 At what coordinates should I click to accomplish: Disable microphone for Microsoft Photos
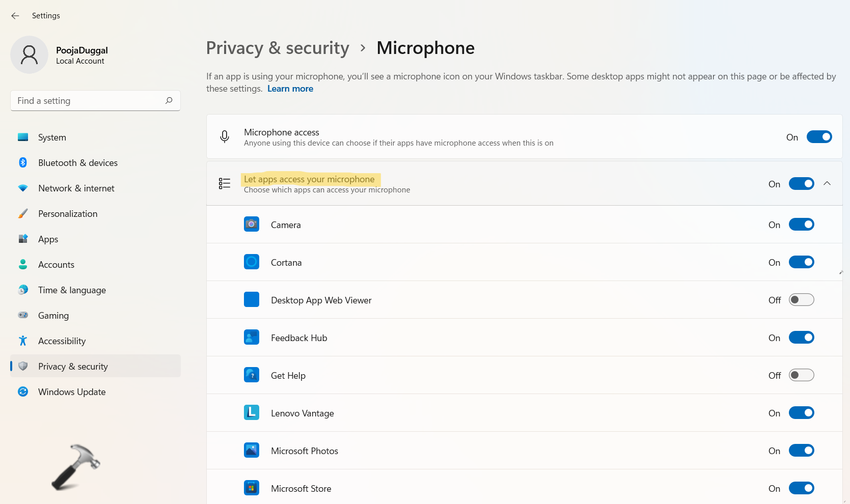coord(801,451)
